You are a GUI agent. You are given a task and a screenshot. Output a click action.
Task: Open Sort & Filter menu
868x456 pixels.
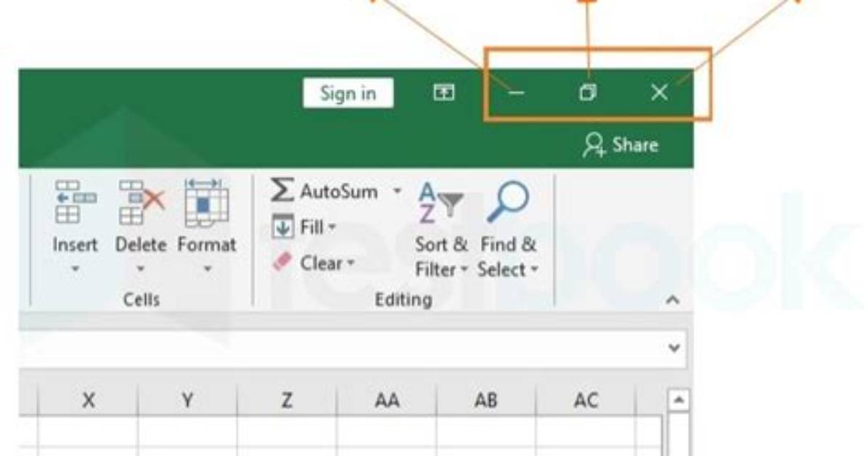[x=441, y=230]
